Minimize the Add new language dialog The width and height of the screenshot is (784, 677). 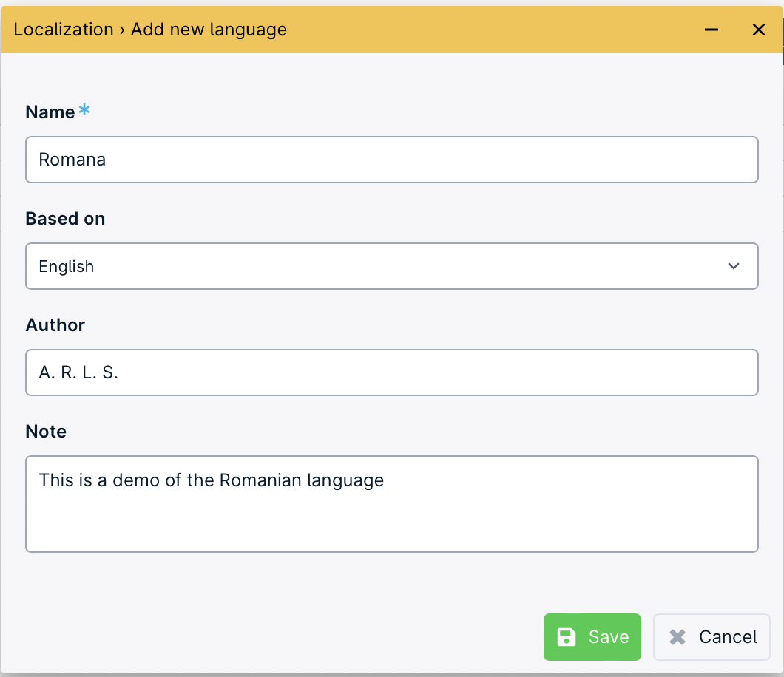coord(711,30)
